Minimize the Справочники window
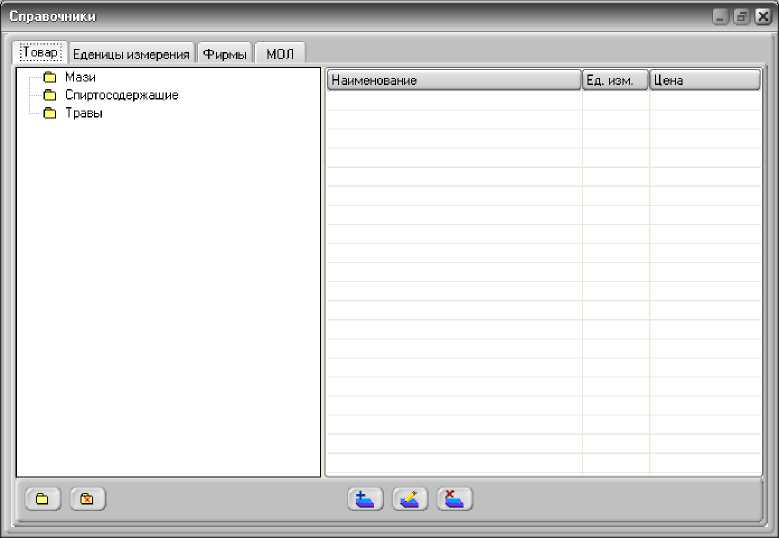Viewport: 779px width, 538px height. [720, 17]
